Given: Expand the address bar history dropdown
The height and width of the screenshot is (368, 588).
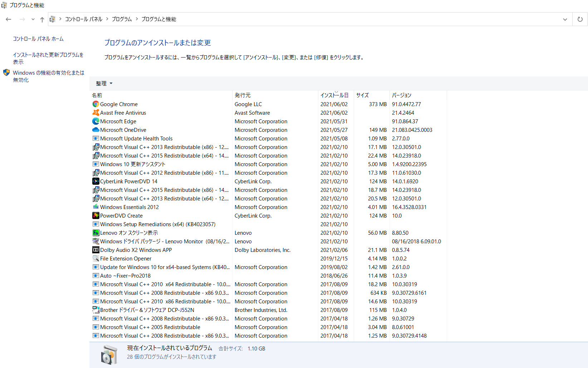Looking at the screenshot, I should pos(565,19).
